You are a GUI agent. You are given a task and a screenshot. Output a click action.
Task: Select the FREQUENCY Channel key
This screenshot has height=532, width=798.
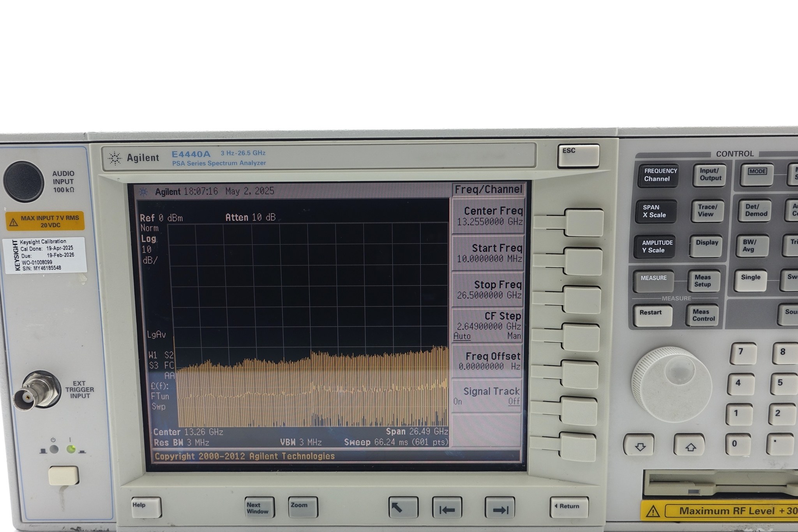(658, 175)
